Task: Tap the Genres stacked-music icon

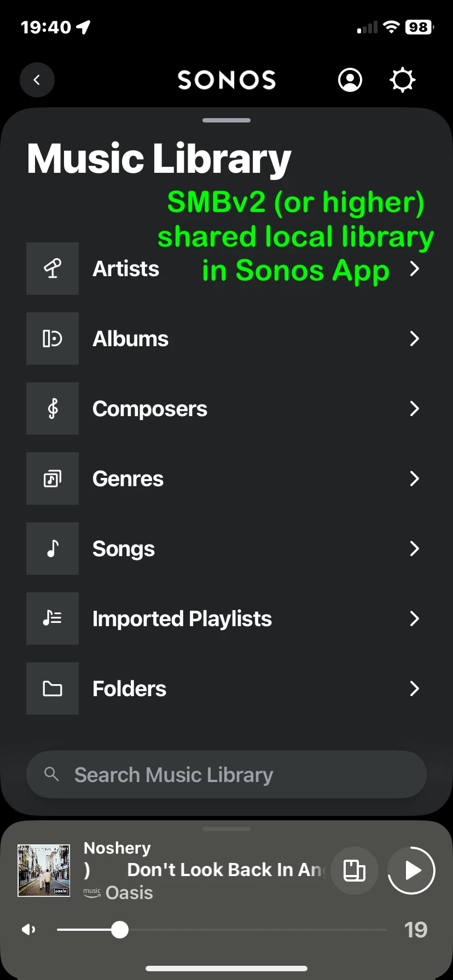Action: tap(53, 479)
